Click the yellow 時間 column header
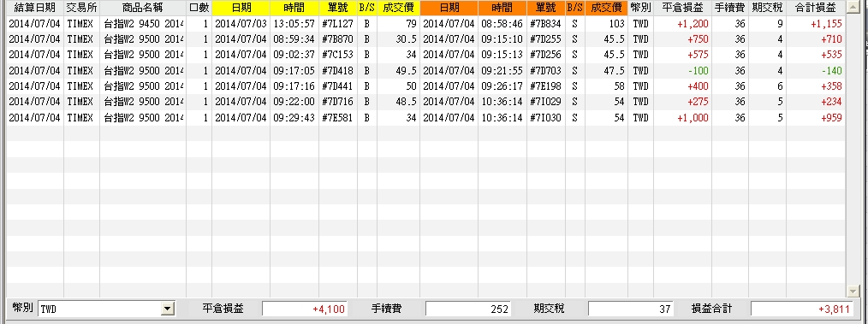The image size is (868, 324). (x=294, y=8)
